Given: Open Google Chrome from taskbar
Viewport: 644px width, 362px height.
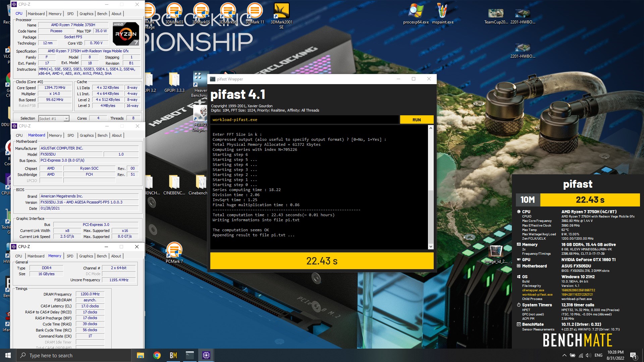Looking at the screenshot, I should [157, 355].
